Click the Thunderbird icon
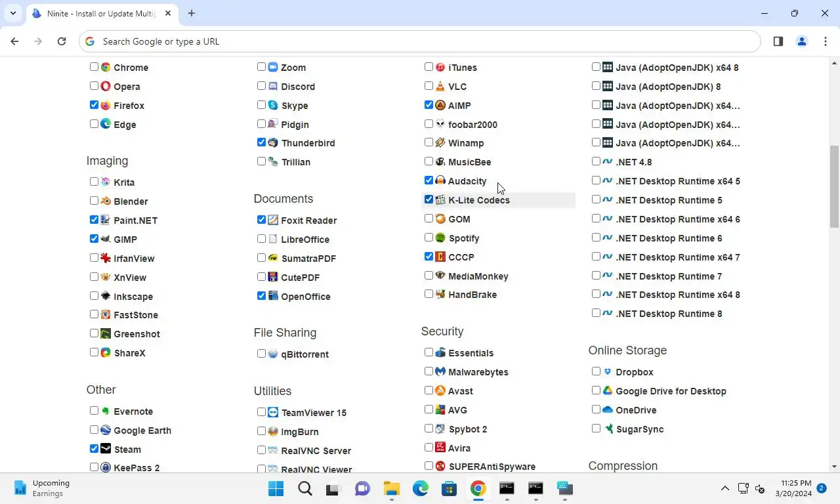This screenshot has height=504, width=840. pyautogui.click(x=273, y=142)
